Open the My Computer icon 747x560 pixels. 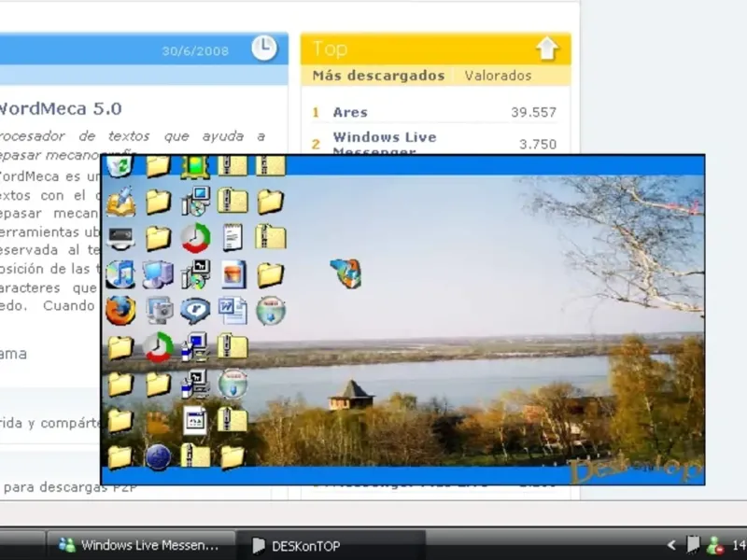pyautogui.click(x=158, y=274)
